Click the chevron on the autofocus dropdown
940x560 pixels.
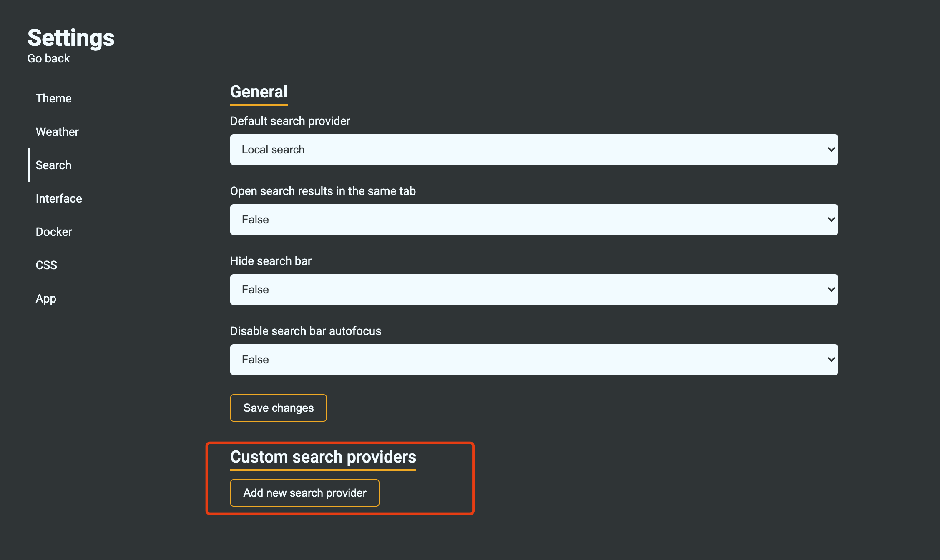[x=831, y=360]
